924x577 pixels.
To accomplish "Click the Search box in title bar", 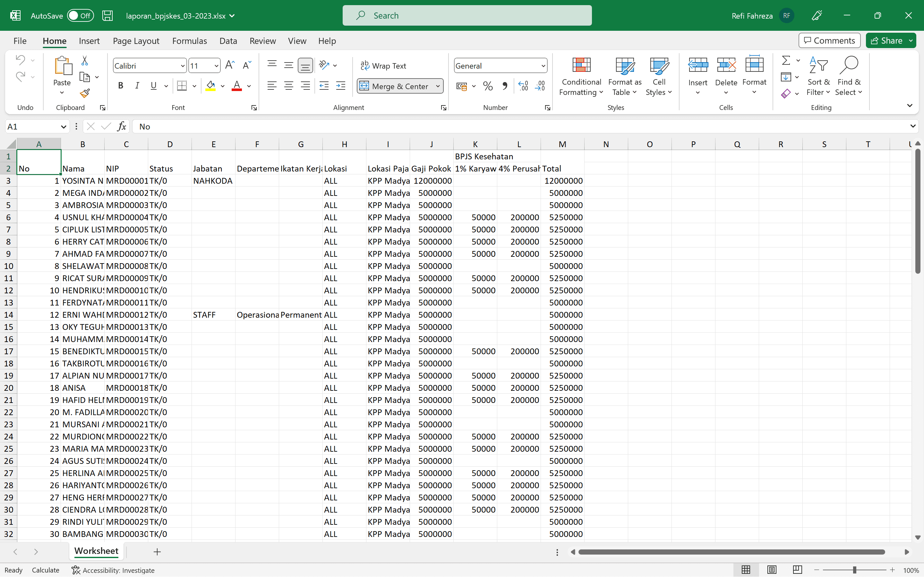I will point(467,16).
